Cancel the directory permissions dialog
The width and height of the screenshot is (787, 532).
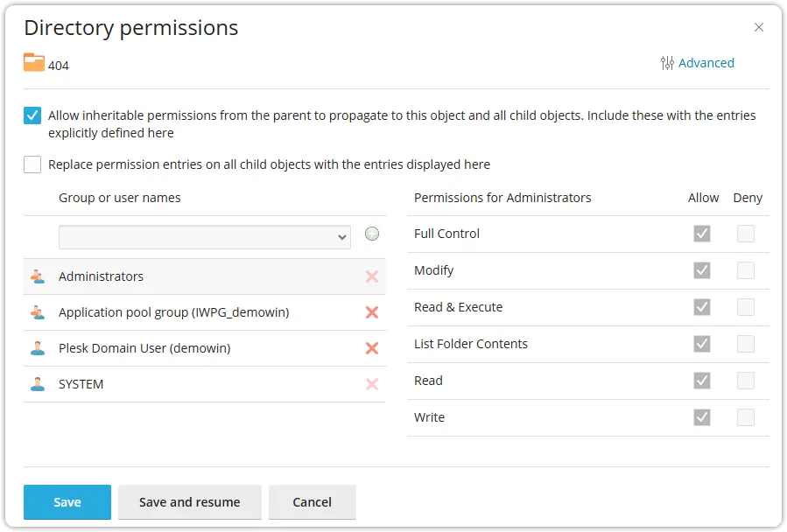click(x=313, y=502)
